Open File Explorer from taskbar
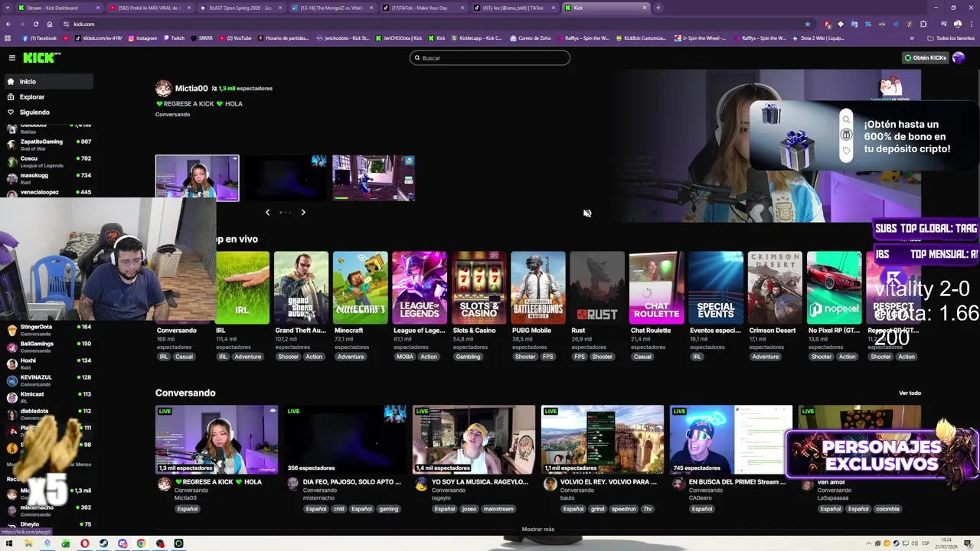 tap(28, 544)
